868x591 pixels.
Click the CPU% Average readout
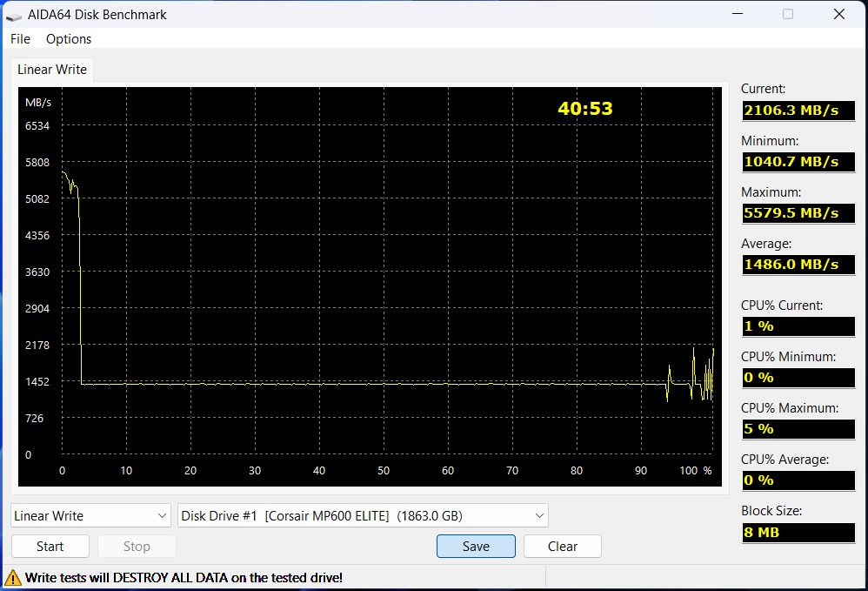click(798, 480)
